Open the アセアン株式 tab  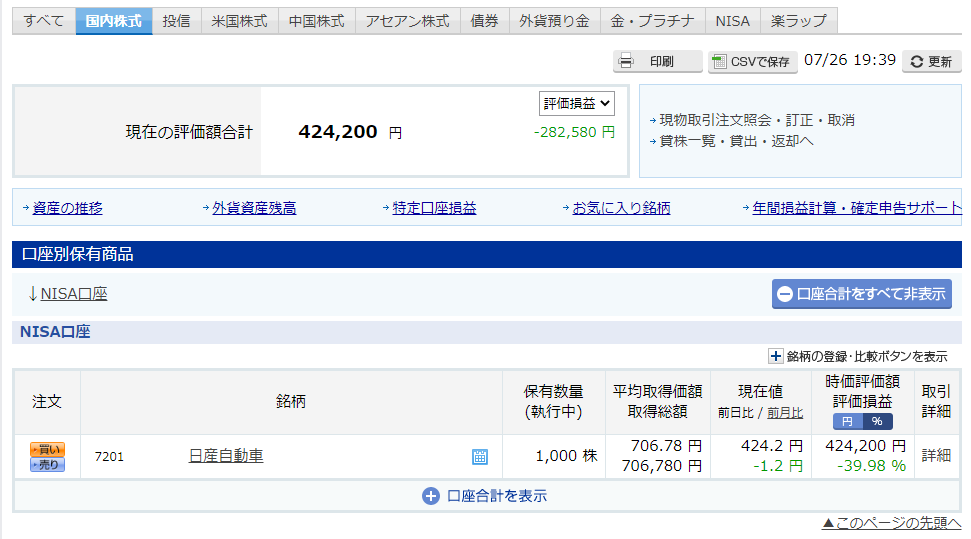point(407,21)
